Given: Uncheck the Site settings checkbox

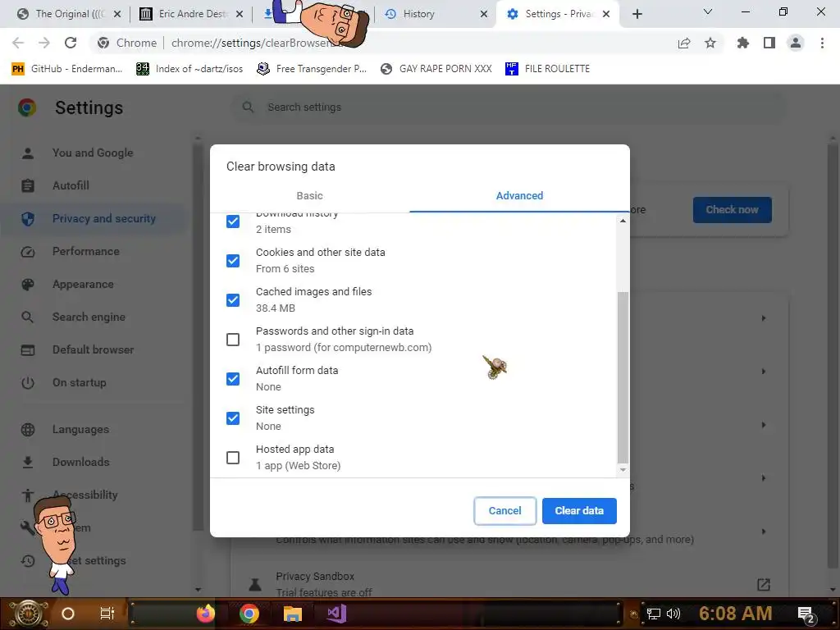Looking at the screenshot, I should point(233,418).
